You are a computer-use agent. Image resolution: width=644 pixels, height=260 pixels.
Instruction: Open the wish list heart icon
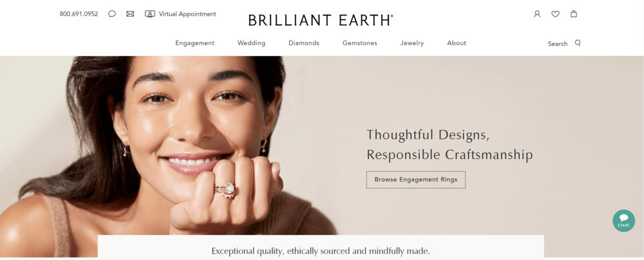[555, 14]
